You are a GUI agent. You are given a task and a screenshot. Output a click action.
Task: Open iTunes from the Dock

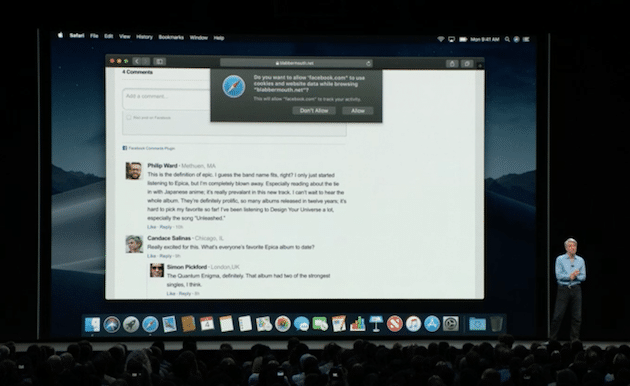(x=413, y=324)
